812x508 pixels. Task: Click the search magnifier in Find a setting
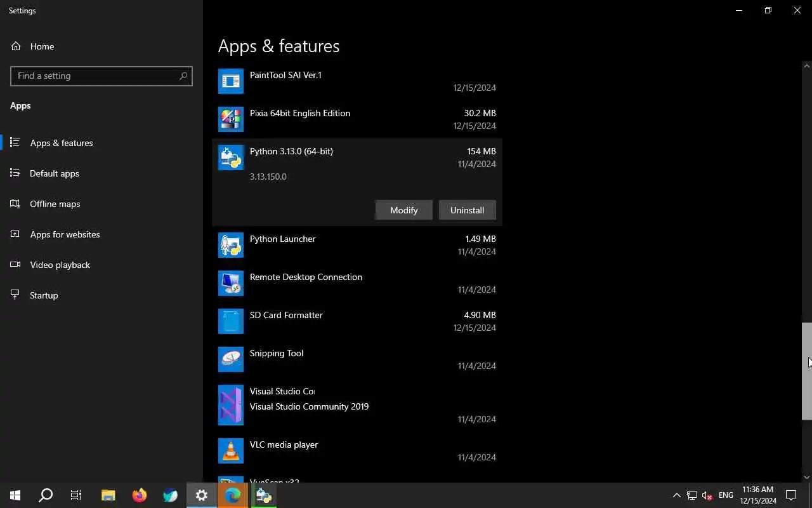(x=183, y=76)
